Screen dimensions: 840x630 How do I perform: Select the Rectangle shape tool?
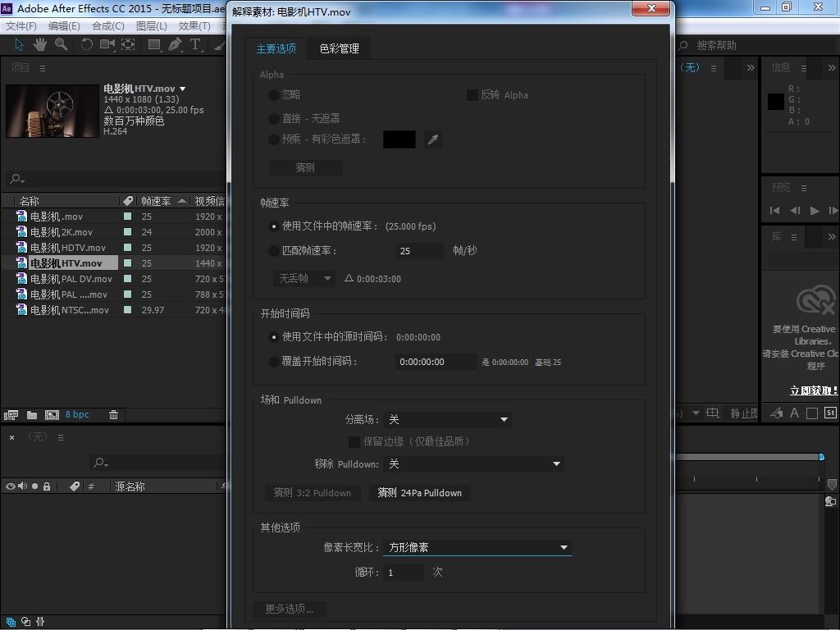point(154,44)
